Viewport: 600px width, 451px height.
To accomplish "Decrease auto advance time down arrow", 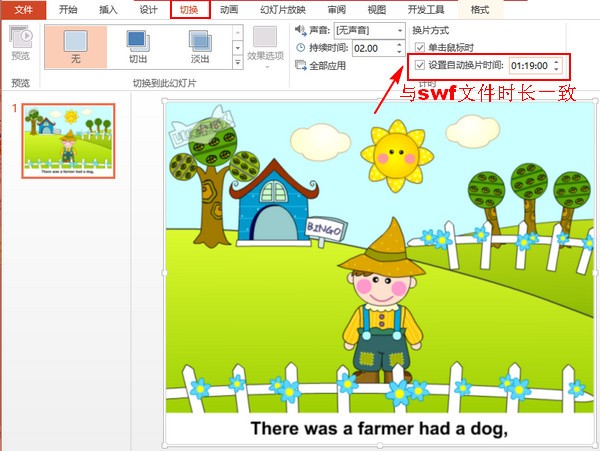I will 556,70.
